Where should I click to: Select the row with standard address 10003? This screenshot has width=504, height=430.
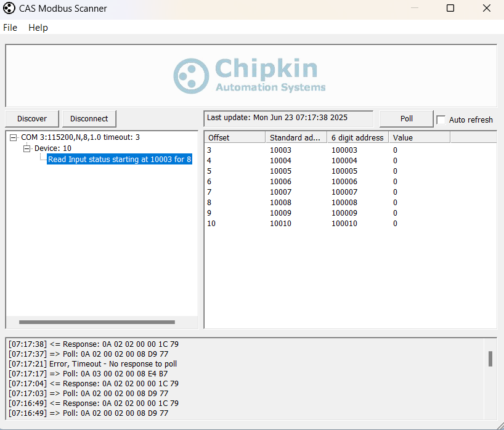click(351, 150)
